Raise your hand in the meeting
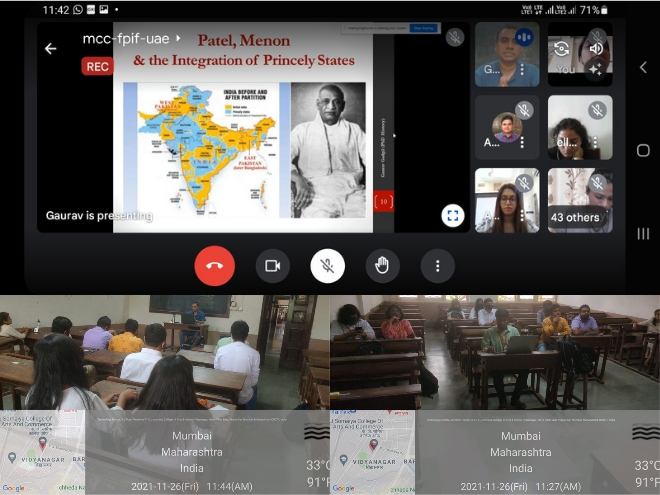Screen dimensions: 660x495 382,265
